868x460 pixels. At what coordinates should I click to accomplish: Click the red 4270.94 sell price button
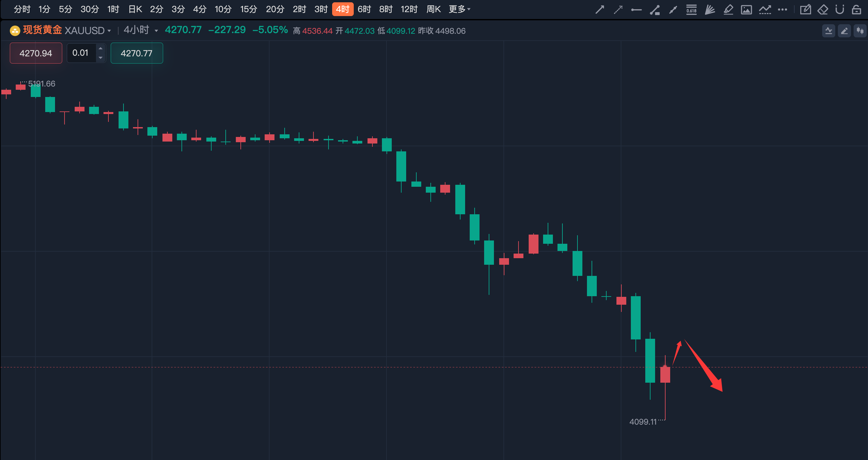pyautogui.click(x=36, y=53)
